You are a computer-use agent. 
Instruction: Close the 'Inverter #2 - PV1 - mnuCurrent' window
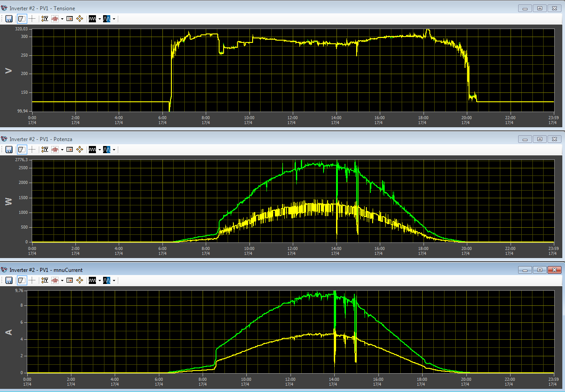(554, 270)
